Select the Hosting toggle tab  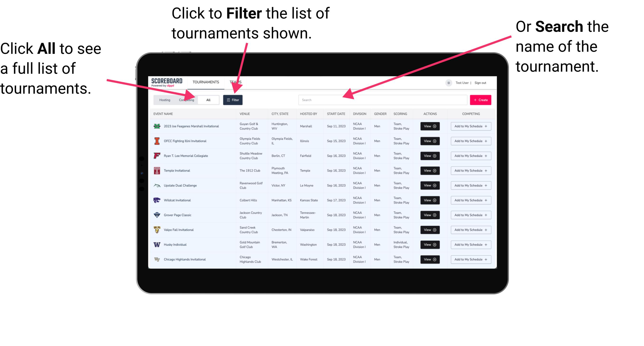[x=164, y=100]
